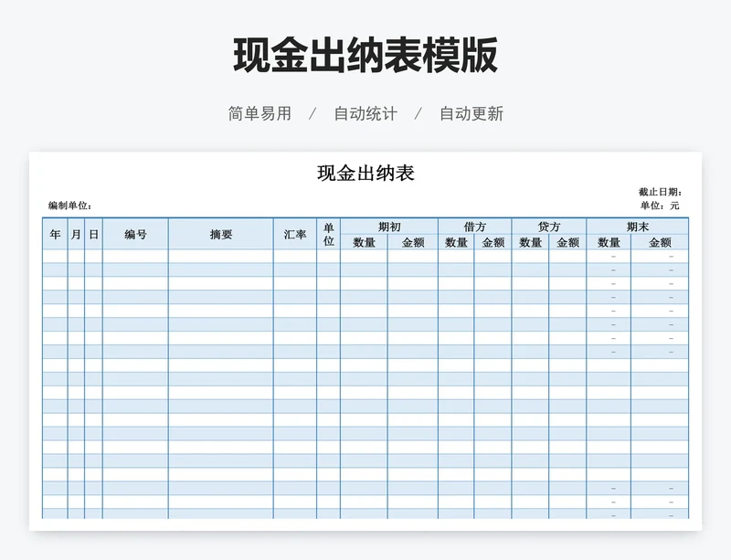Click first data row cell under 汇率
The height and width of the screenshot is (560, 731).
[295, 257]
